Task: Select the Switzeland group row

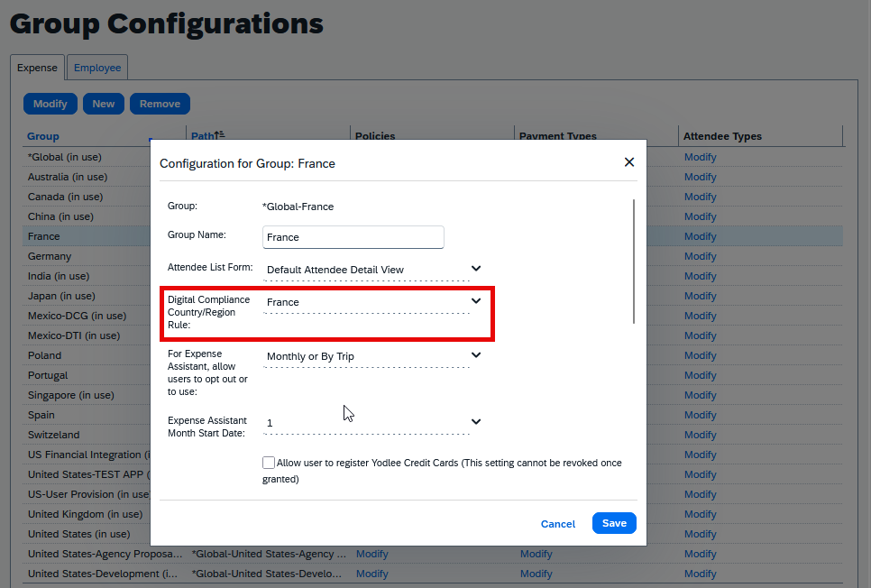Action: pyautogui.click(x=54, y=436)
